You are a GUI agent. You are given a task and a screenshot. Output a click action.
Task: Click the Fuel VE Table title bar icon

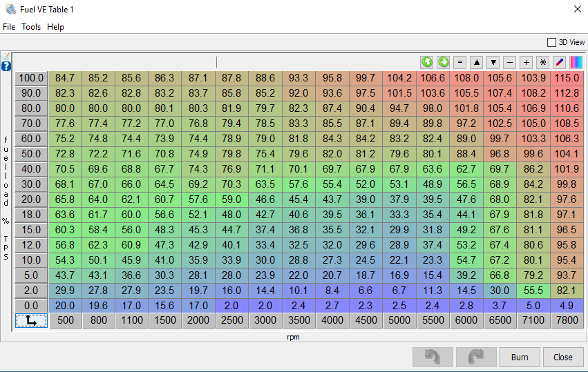10,10
